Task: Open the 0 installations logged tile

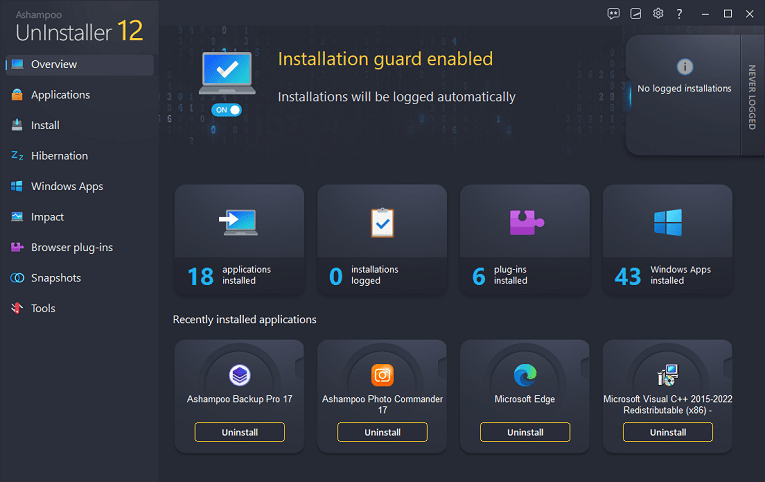Action: [x=382, y=239]
